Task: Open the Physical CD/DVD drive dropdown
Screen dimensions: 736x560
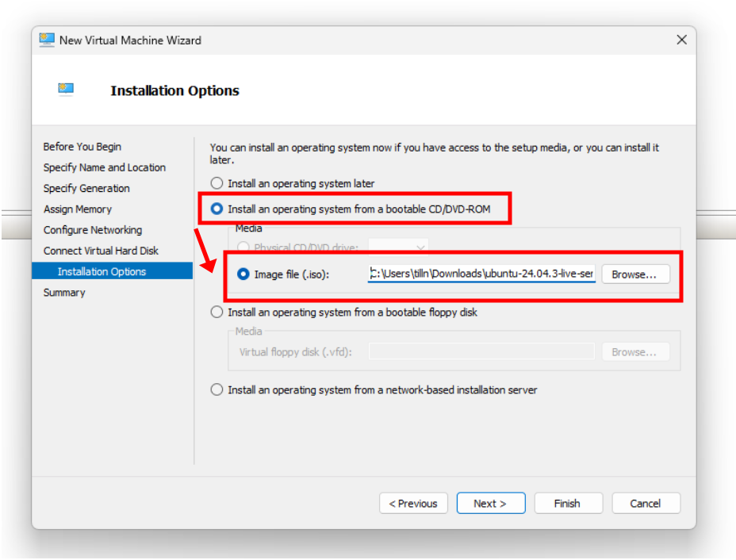Action: pyautogui.click(x=398, y=247)
